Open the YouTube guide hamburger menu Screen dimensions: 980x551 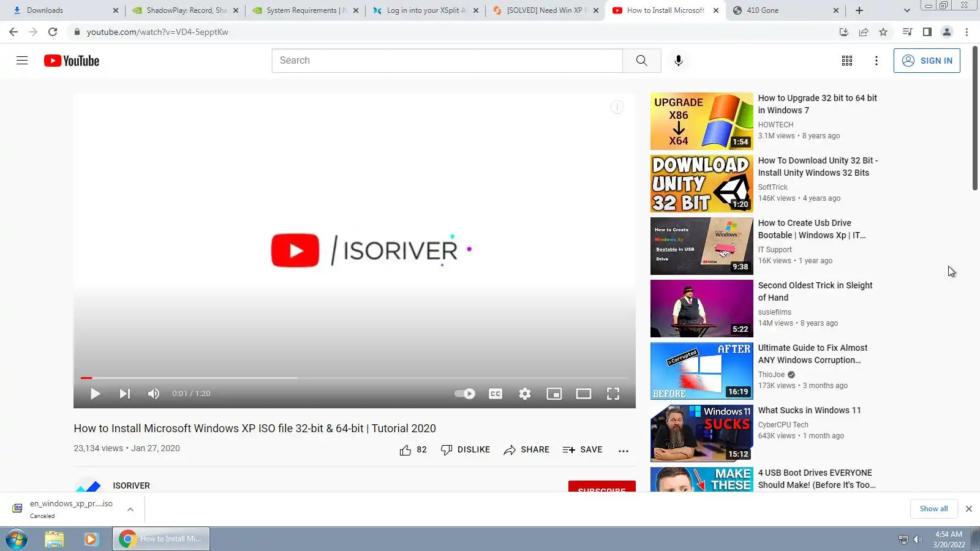22,61
